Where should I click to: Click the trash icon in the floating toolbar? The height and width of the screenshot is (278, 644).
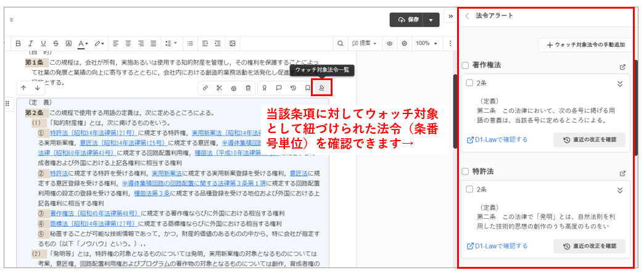click(x=248, y=88)
